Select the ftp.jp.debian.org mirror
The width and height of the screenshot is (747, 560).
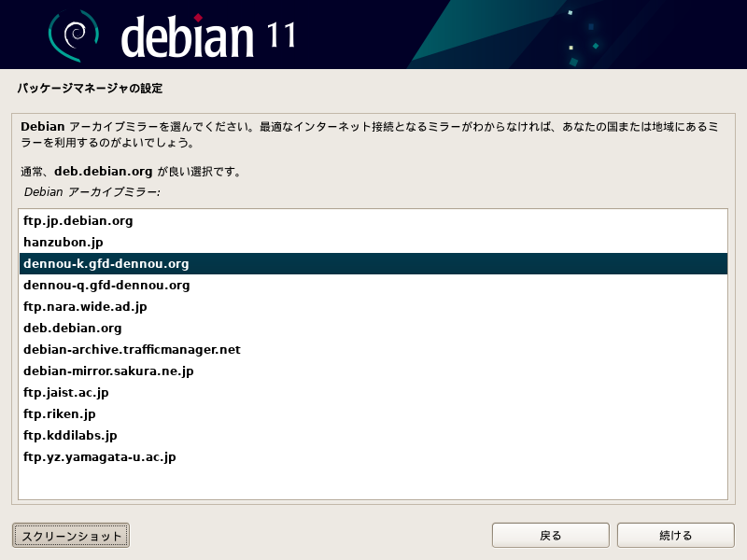pyautogui.click(x=373, y=221)
